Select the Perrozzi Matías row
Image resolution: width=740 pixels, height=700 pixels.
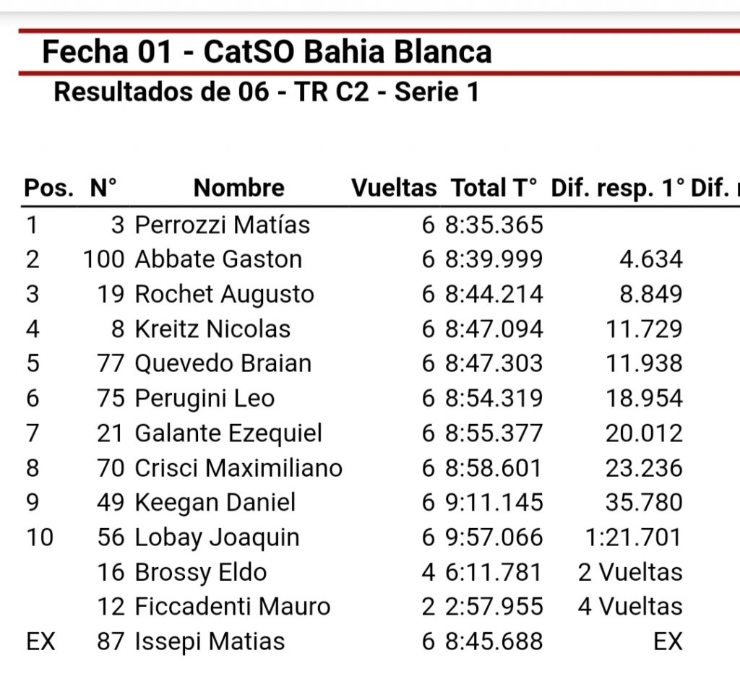[x=354, y=225]
